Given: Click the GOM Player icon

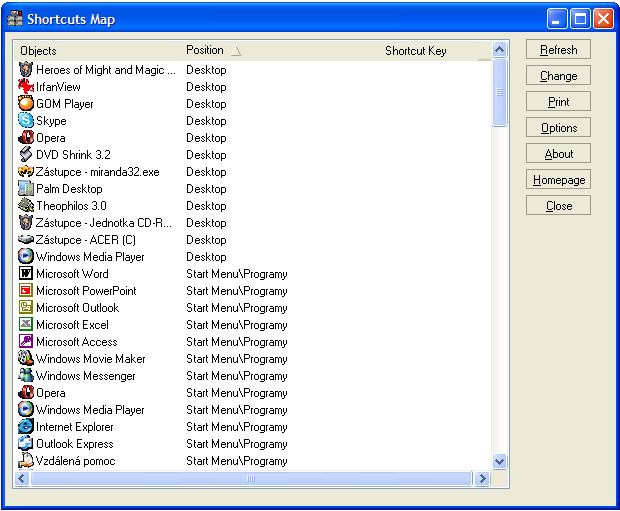Looking at the screenshot, I should click(x=26, y=104).
